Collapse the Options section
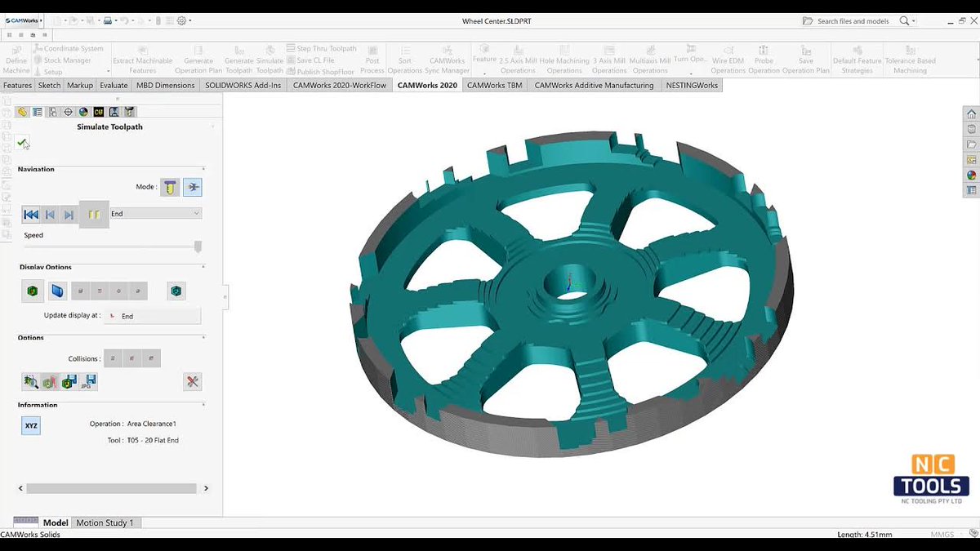 [x=203, y=336]
